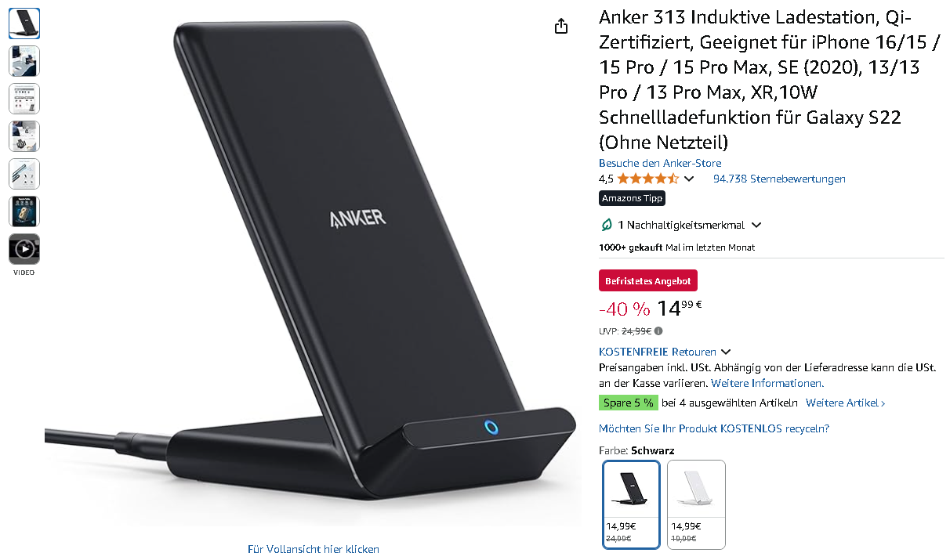
Task: Play the product video thumbnail
Action: pos(24,249)
